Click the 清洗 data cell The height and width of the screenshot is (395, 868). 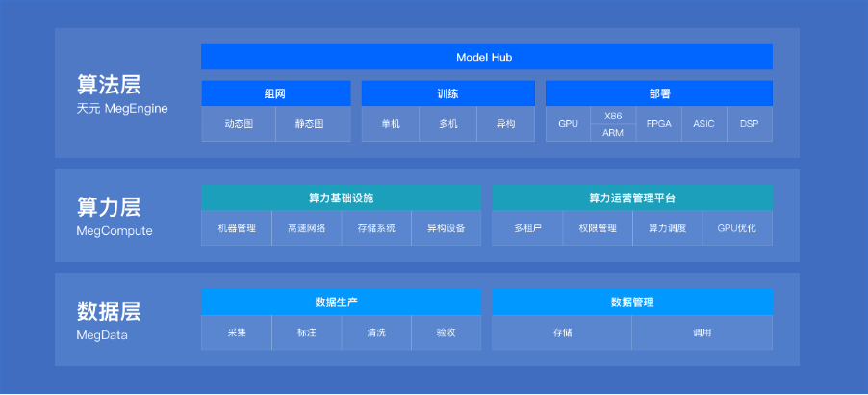[376, 333]
